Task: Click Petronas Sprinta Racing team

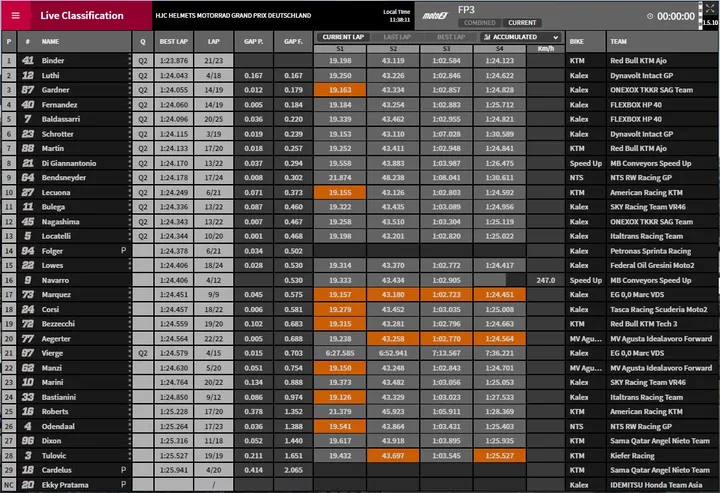Action: point(650,251)
